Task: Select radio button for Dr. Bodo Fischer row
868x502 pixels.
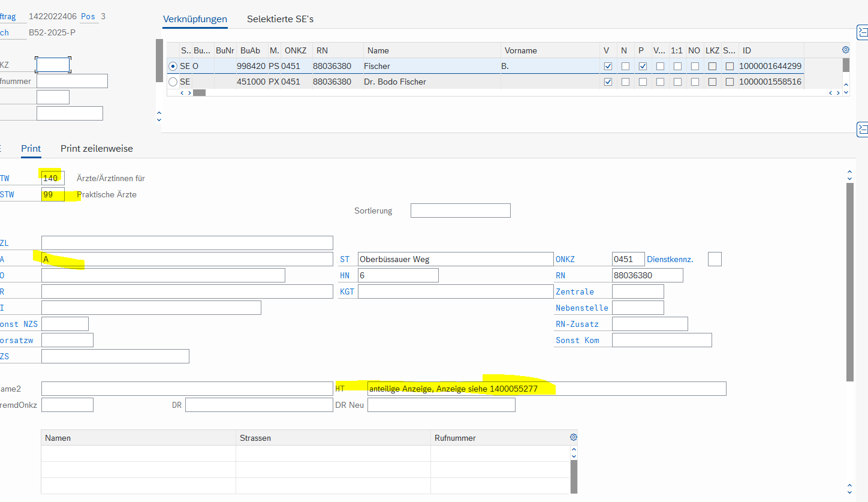Action: (x=173, y=82)
